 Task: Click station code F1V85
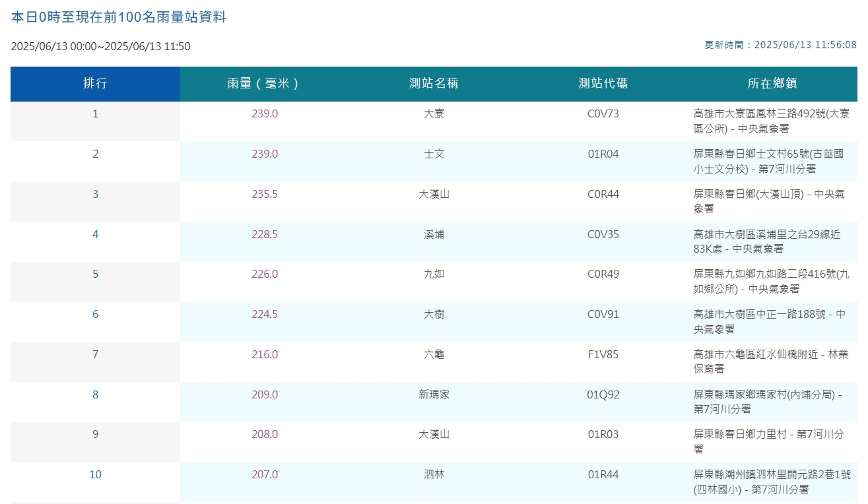click(x=603, y=354)
